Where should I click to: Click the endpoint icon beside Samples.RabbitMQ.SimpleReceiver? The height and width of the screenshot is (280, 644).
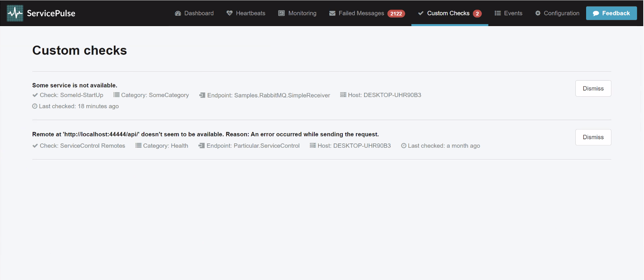pyautogui.click(x=202, y=95)
